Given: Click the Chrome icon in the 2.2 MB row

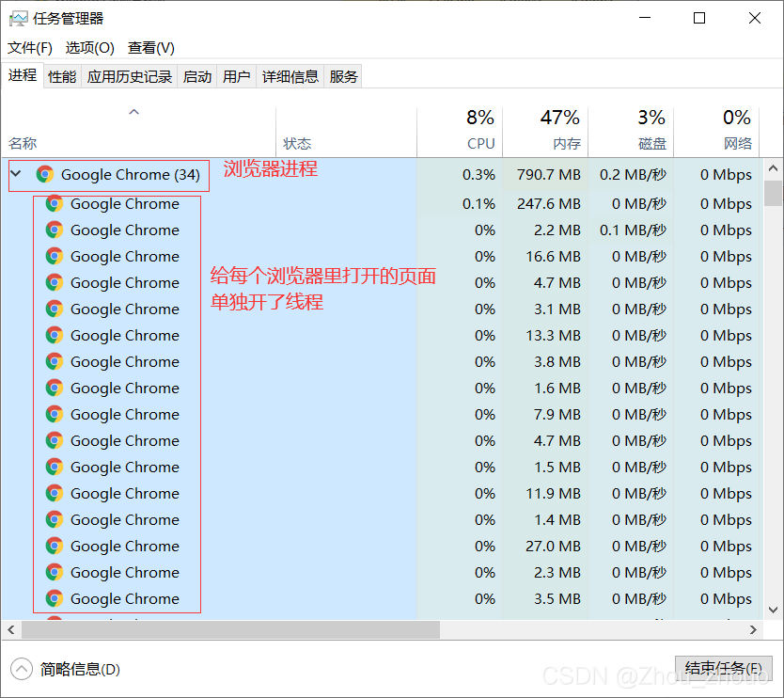Looking at the screenshot, I should [55, 230].
